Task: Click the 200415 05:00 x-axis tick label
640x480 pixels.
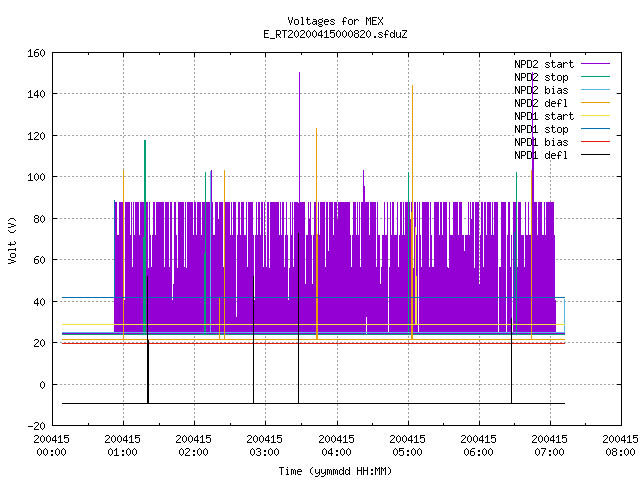Action: [407, 446]
